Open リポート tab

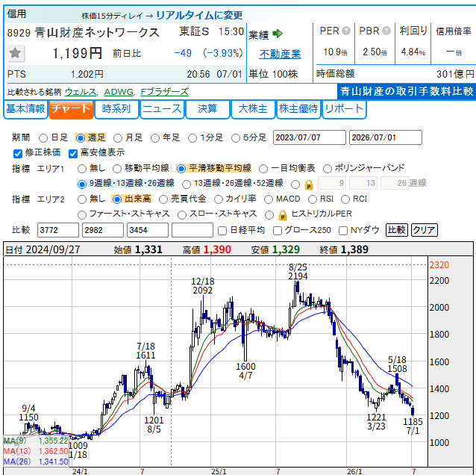344,109
